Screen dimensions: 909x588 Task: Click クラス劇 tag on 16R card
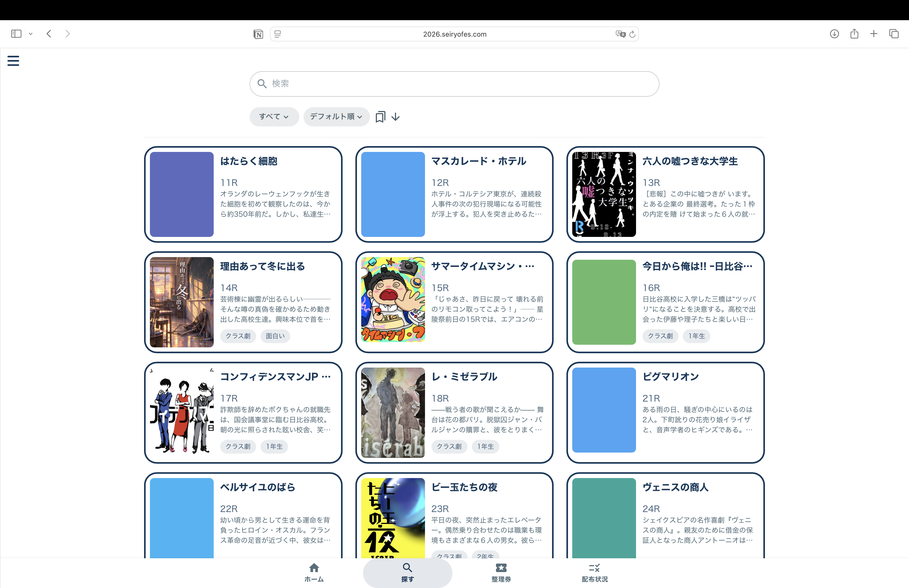[660, 336]
